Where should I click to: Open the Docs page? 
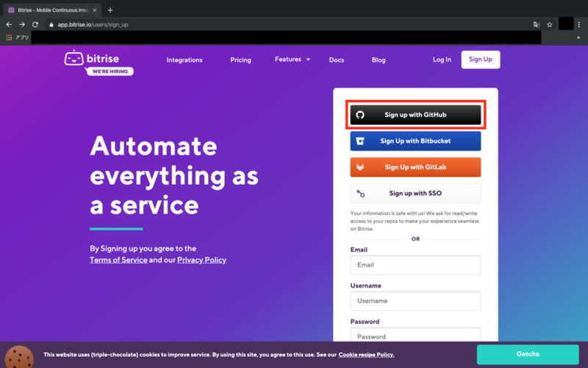coord(337,60)
